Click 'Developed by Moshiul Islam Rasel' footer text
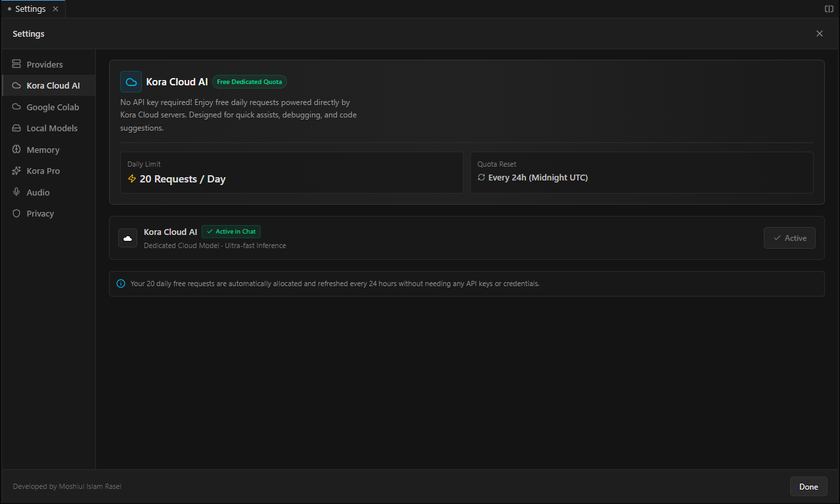Viewport: 840px width, 504px height. tap(67, 486)
